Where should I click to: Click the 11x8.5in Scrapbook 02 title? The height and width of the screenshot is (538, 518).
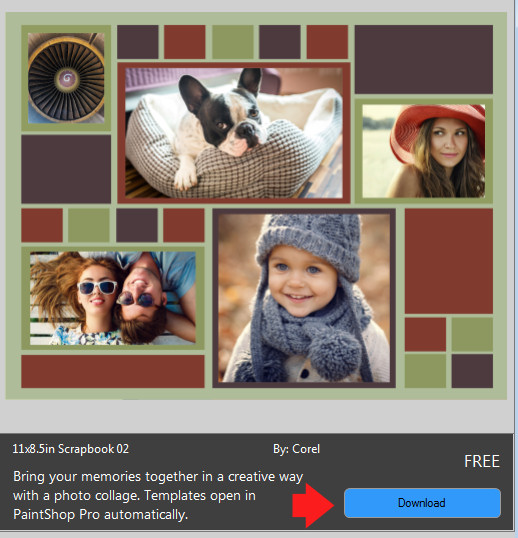pos(71,449)
